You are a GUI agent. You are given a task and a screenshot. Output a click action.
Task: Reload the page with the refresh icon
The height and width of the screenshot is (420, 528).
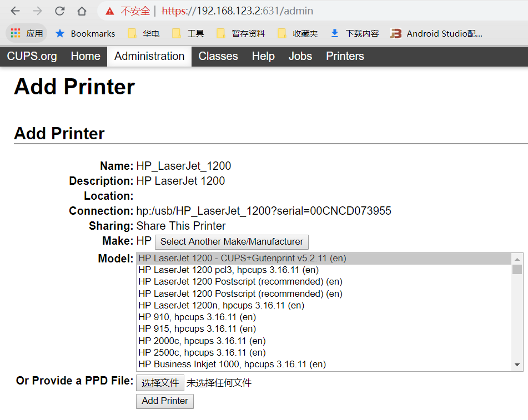[x=59, y=11]
